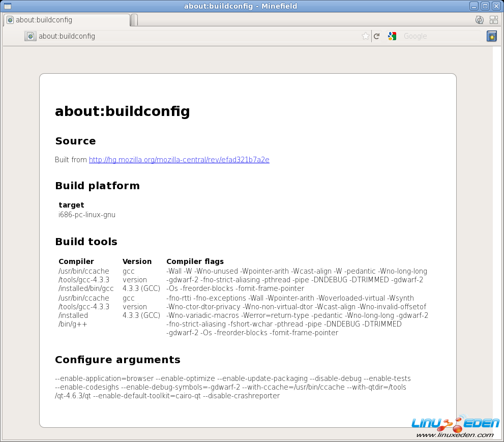Reload the current page
This screenshot has height=442, width=504.
(x=377, y=36)
